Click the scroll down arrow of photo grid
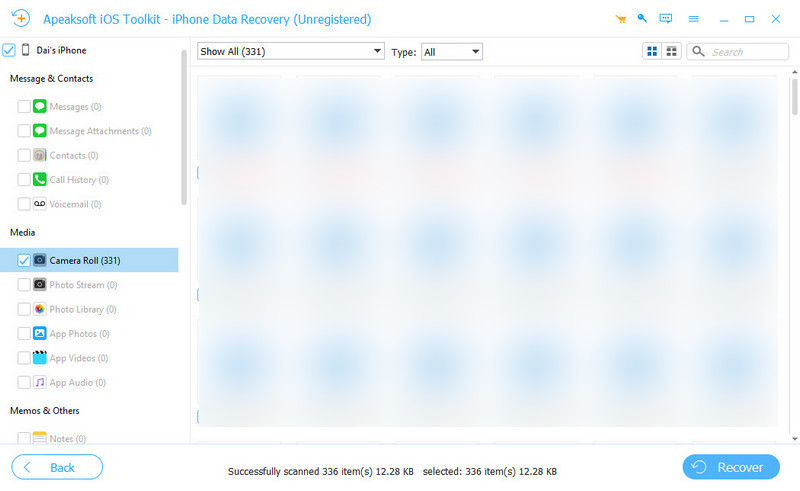The height and width of the screenshot is (491, 800). click(x=794, y=438)
